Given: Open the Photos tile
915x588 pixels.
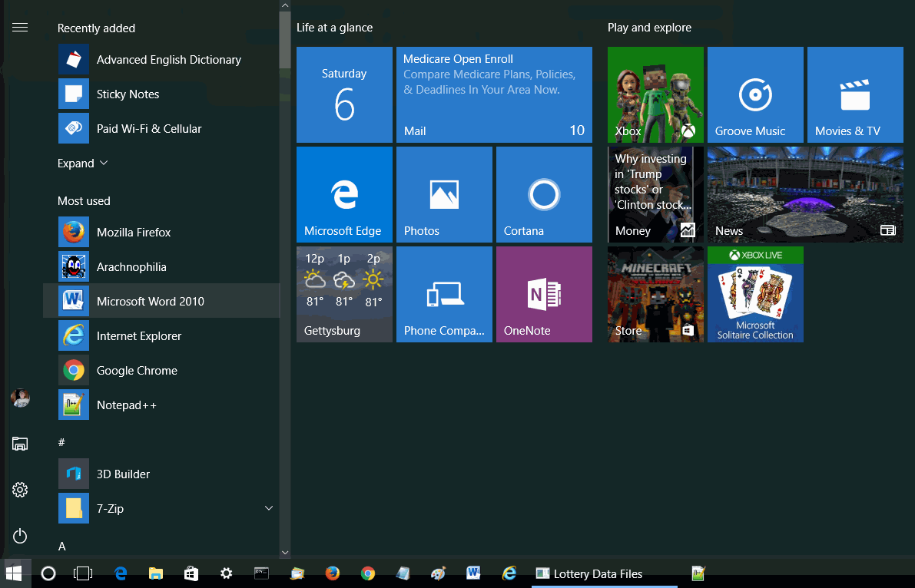Looking at the screenshot, I should tap(444, 194).
